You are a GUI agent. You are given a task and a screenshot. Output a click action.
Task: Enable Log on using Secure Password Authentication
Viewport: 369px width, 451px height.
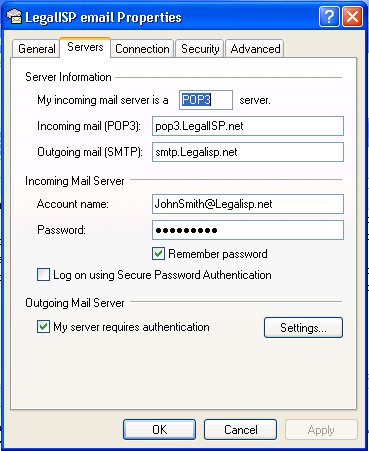43,275
